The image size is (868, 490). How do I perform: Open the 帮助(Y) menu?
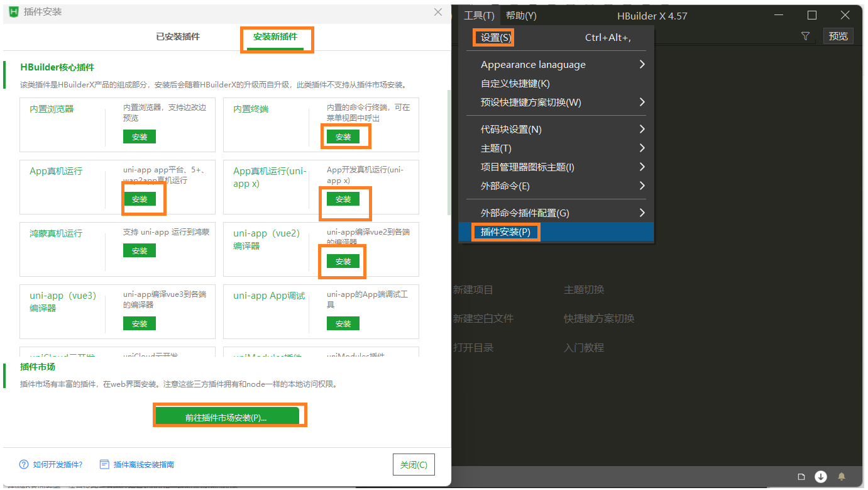coord(521,16)
